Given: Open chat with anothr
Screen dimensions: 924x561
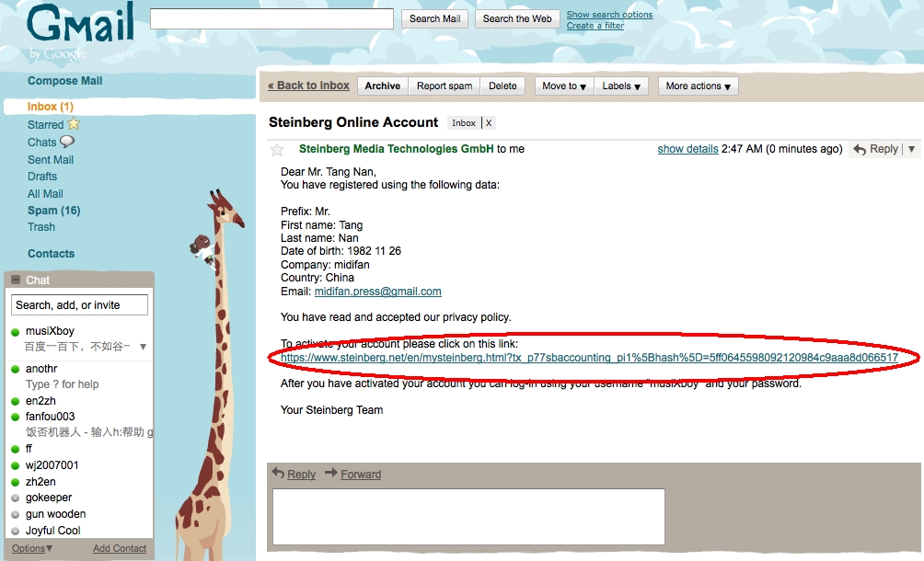Looking at the screenshot, I should coord(41,369).
